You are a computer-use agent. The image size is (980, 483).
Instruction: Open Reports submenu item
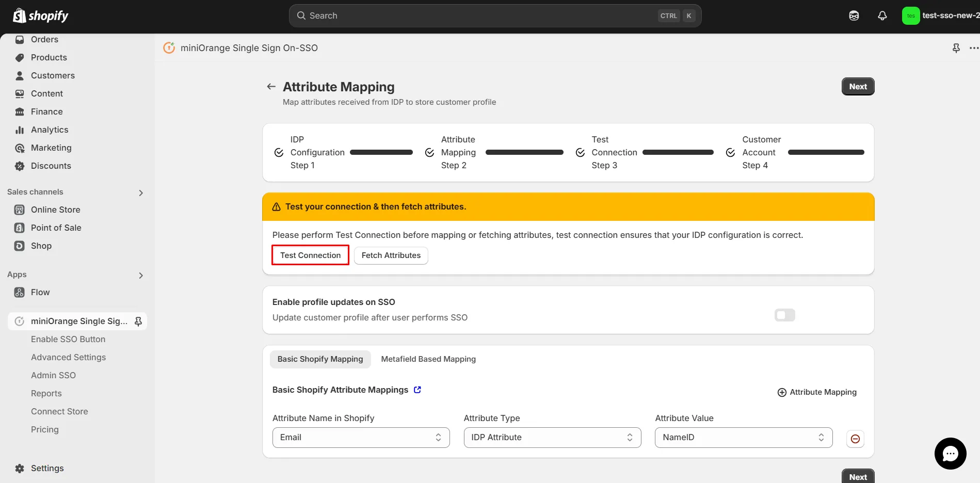click(46, 393)
